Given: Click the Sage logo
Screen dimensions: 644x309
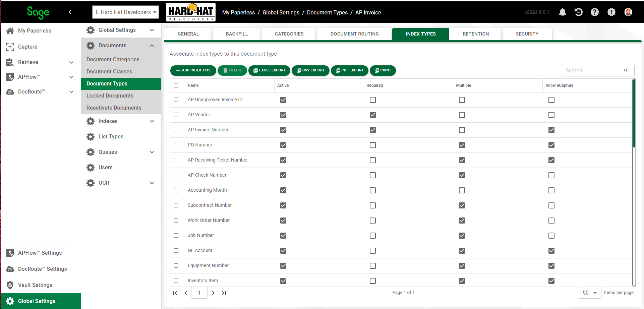Looking at the screenshot, I should (x=38, y=12).
